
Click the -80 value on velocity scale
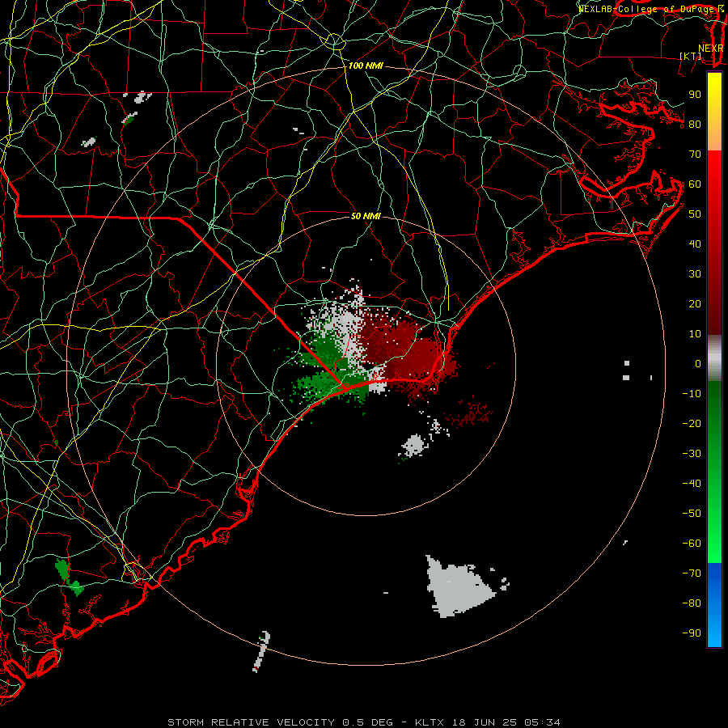[692, 603]
